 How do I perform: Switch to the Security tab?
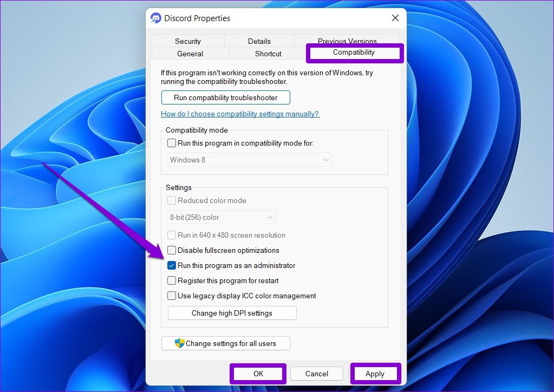tap(188, 41)
